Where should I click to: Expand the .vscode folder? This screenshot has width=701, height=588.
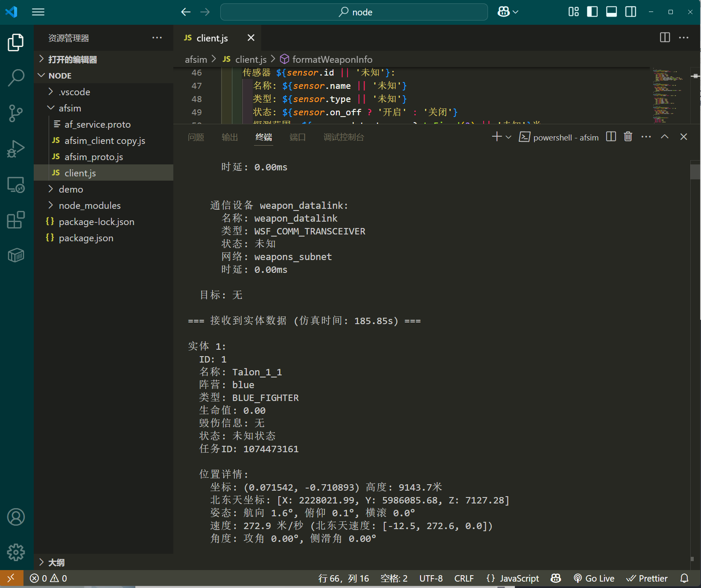point(103,92)
